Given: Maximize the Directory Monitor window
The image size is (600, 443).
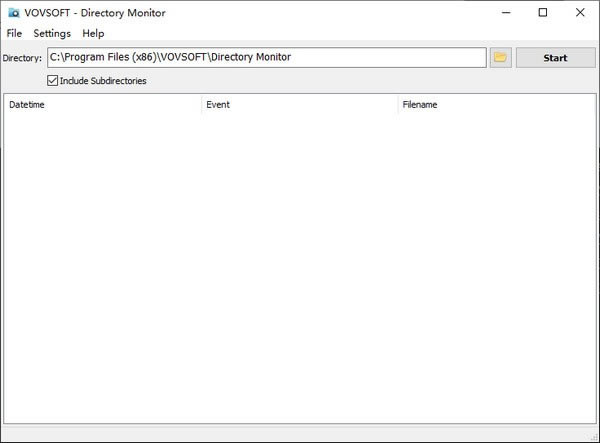Looking at the screenshot, I should pyautogui.click(x=543, y=13).
